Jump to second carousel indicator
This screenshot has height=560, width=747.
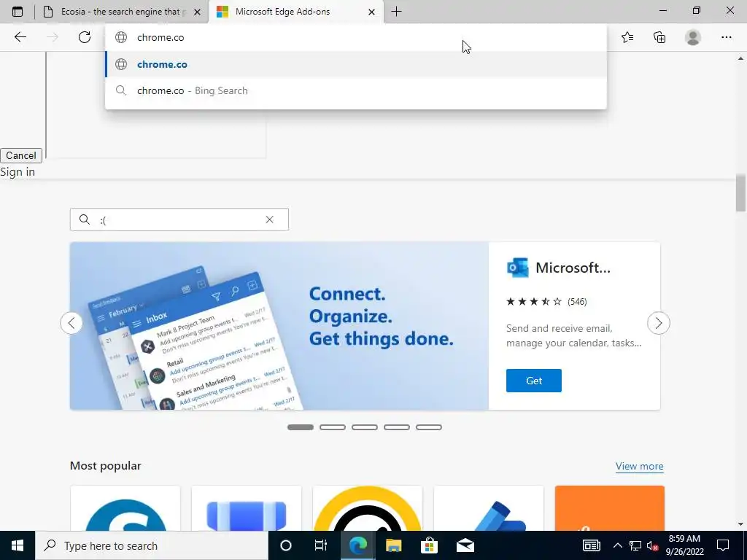(x=333, y=427)
